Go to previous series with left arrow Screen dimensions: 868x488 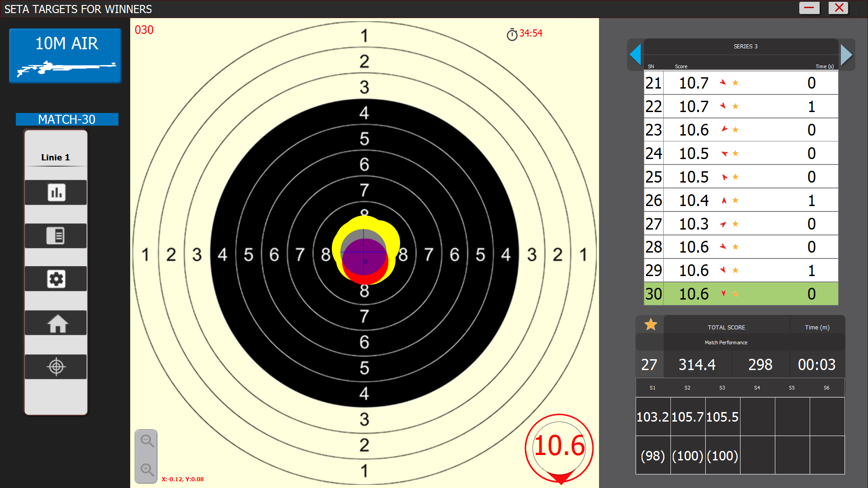(636, 55)
